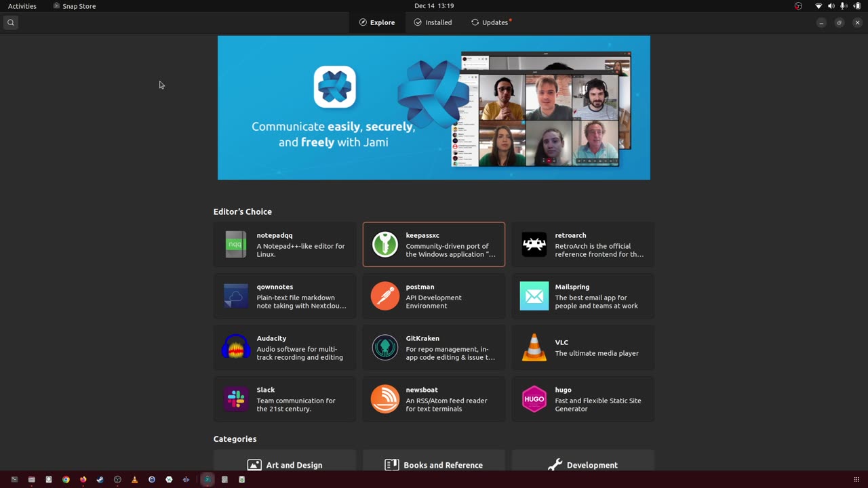Minimize the Snap Store window
This screenshot has height=488, width=868.
821,22
